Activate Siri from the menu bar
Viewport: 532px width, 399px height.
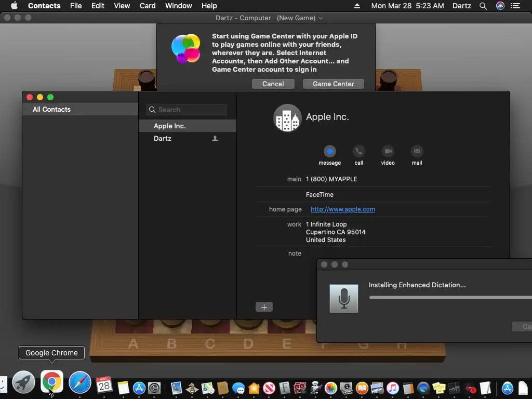coord(500,6)
